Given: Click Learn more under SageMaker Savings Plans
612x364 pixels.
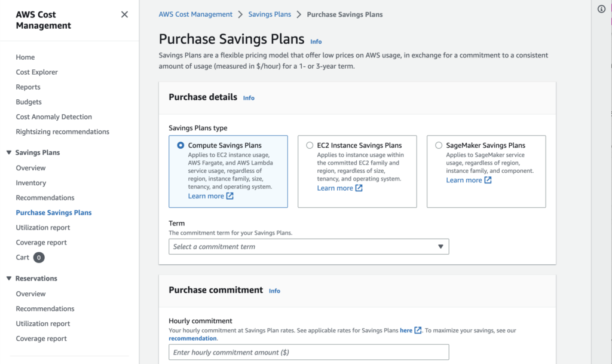Looking at the screenshot, I should point(464,180).
